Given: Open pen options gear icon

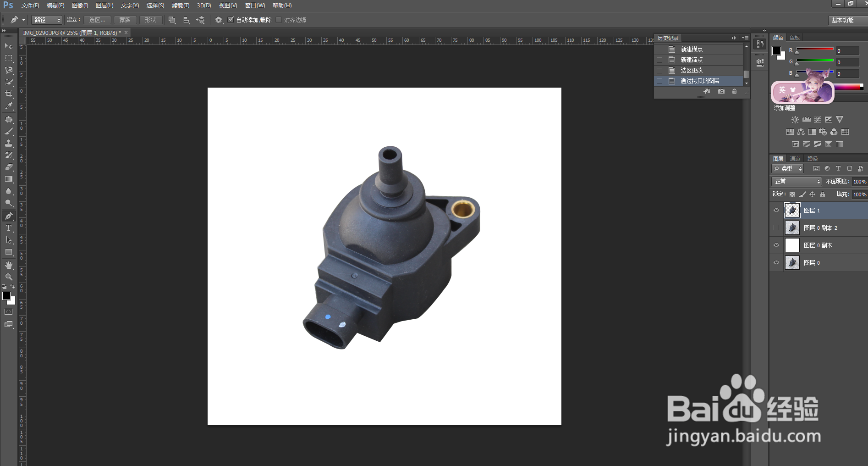Looking at the screenshot, I should (x=219, y=20).
